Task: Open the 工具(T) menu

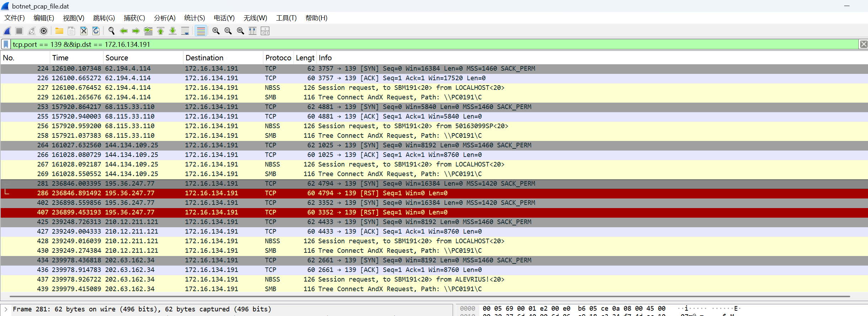Action: tap(286, 18)
